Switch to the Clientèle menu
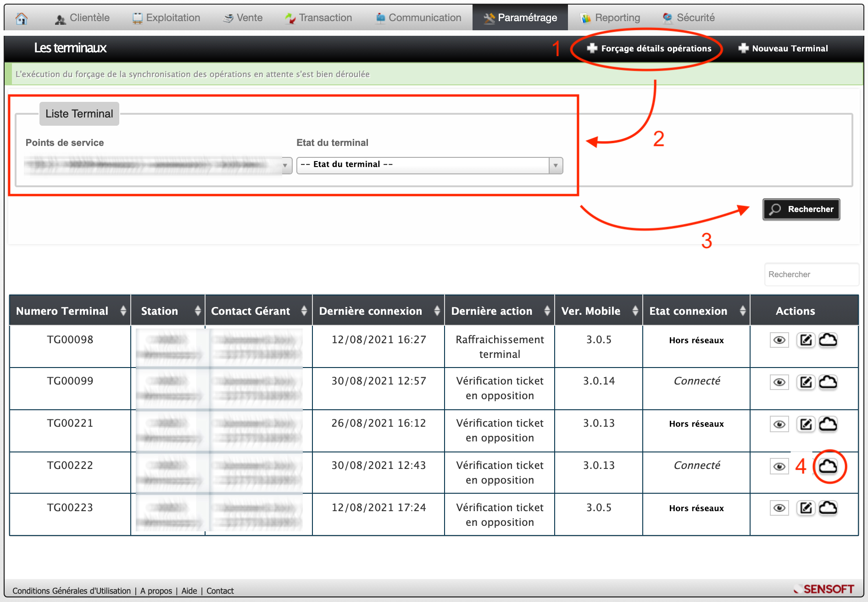This screenshot has width=868, height=602. 83,18
